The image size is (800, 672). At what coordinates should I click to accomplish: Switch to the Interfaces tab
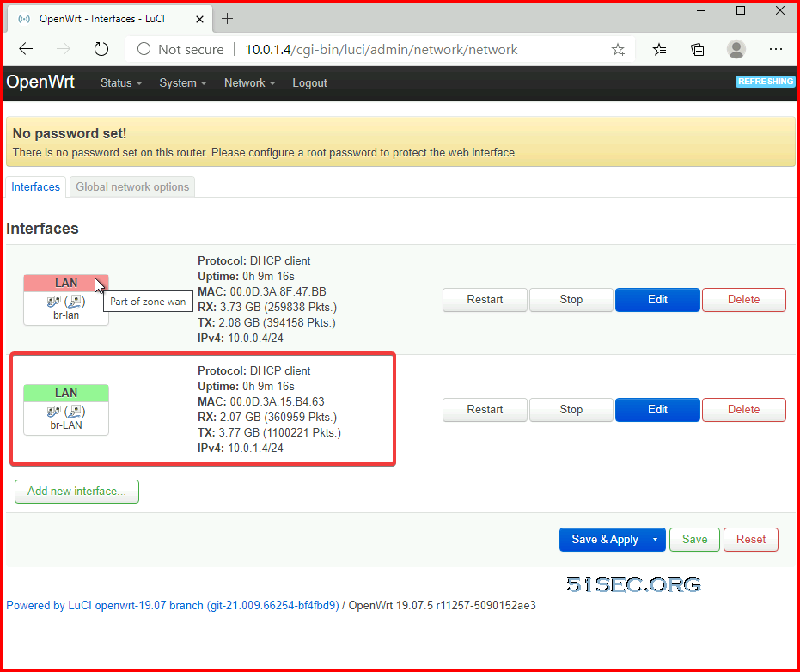pyautogui.click(x=36, y=186)
